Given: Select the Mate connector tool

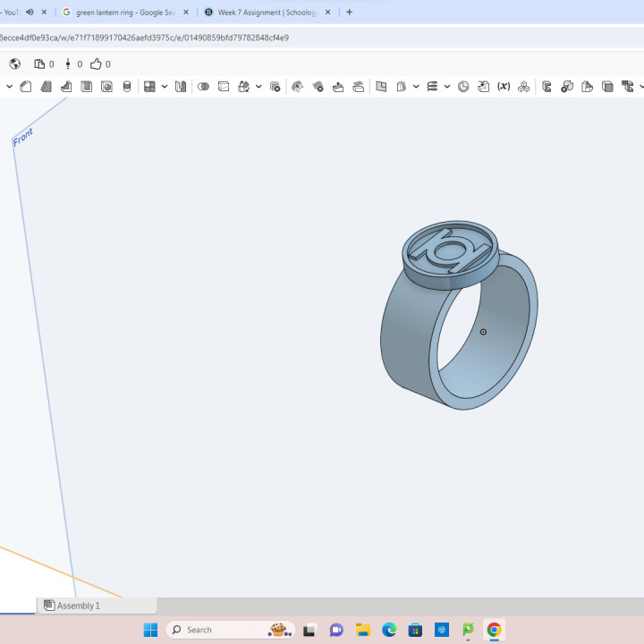Looking at the screenshot, I should tap(463, 87).
